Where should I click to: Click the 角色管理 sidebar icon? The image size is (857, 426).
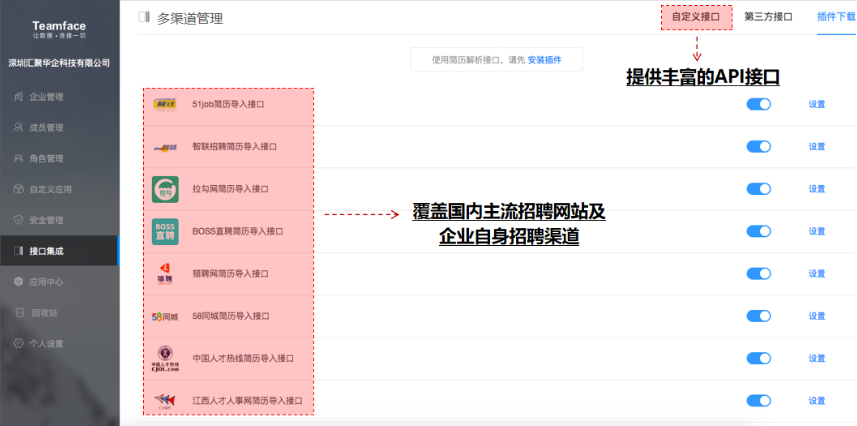tap(18, 159)
